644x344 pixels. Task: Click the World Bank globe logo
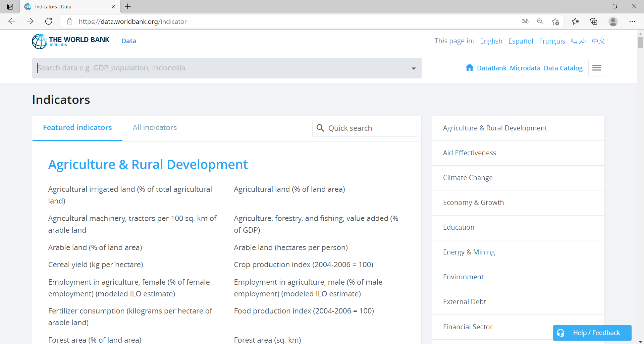[40, 41]
